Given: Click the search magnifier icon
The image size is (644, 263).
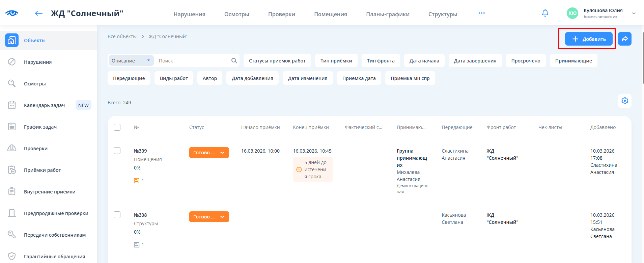Looking at the screenshot, I should (x=234, y=61).
